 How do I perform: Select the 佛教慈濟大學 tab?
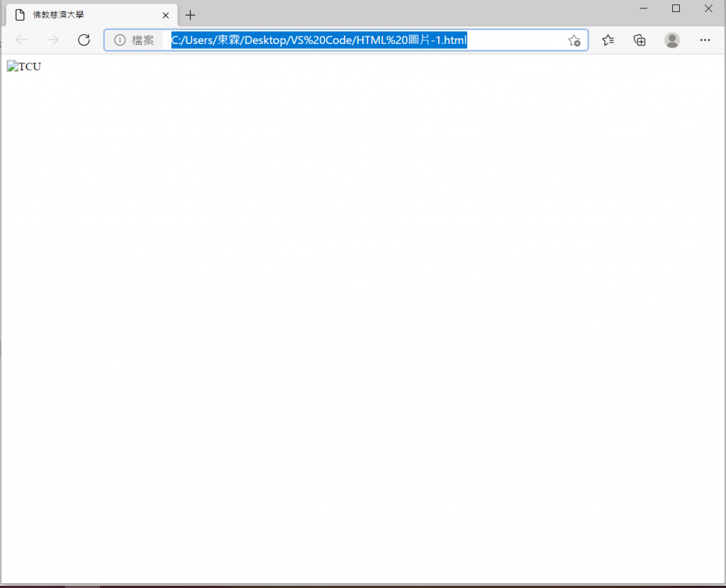[91, 15]
